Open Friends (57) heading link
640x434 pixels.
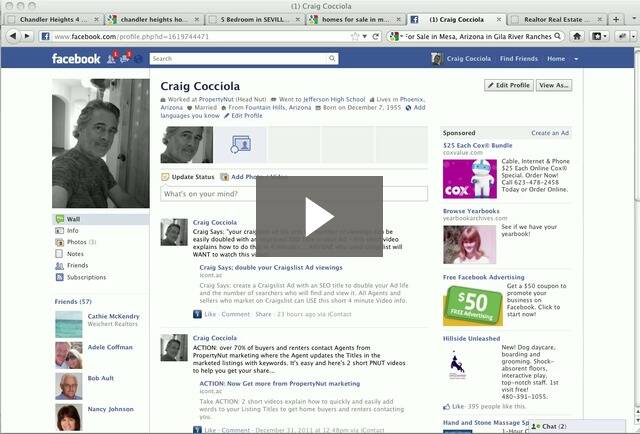click(x=73, y=302)
